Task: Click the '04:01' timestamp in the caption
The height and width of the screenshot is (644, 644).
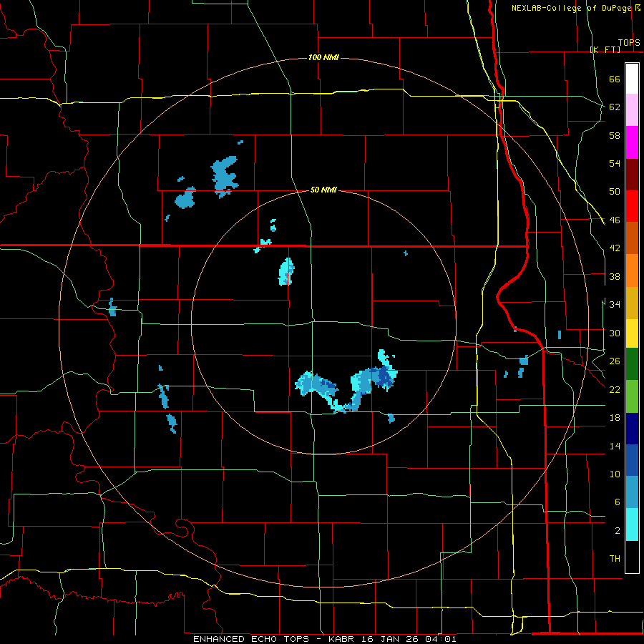Action: click(x=441, y=639)
